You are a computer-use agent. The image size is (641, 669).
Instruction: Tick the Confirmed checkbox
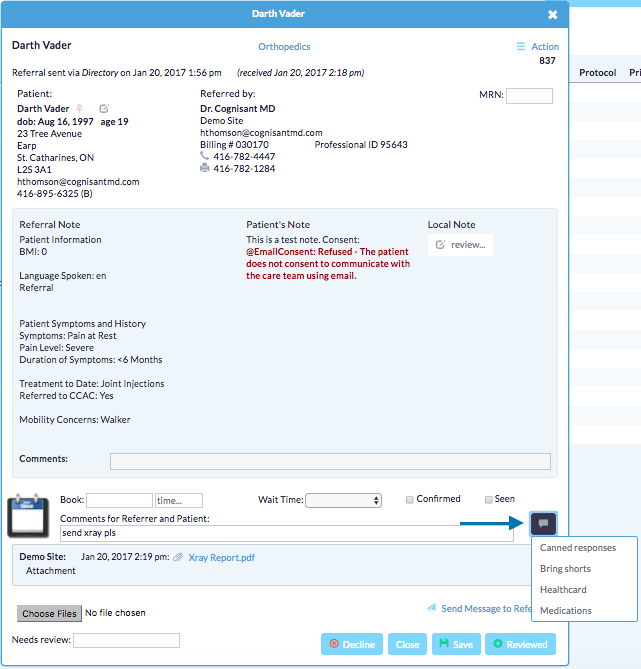point(410,499)
